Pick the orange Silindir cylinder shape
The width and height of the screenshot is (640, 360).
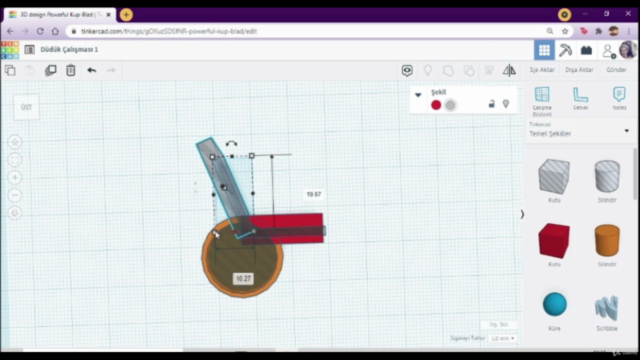[607, 241]
